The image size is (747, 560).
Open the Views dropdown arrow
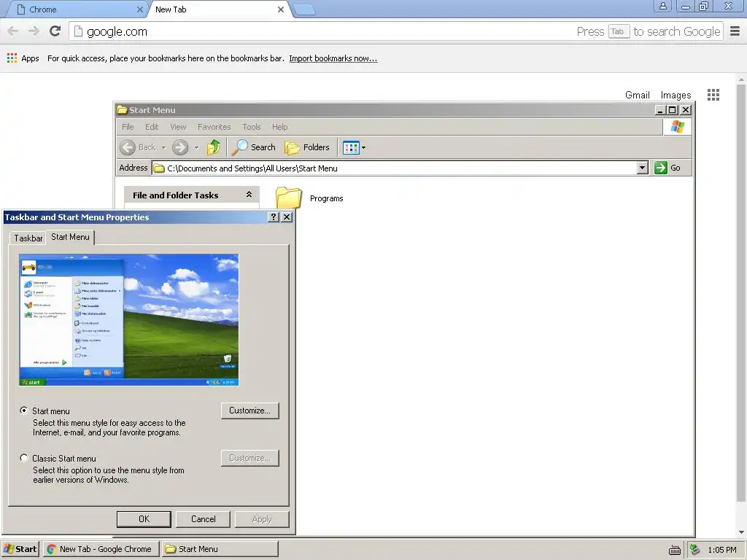click(x=363, y=147)
